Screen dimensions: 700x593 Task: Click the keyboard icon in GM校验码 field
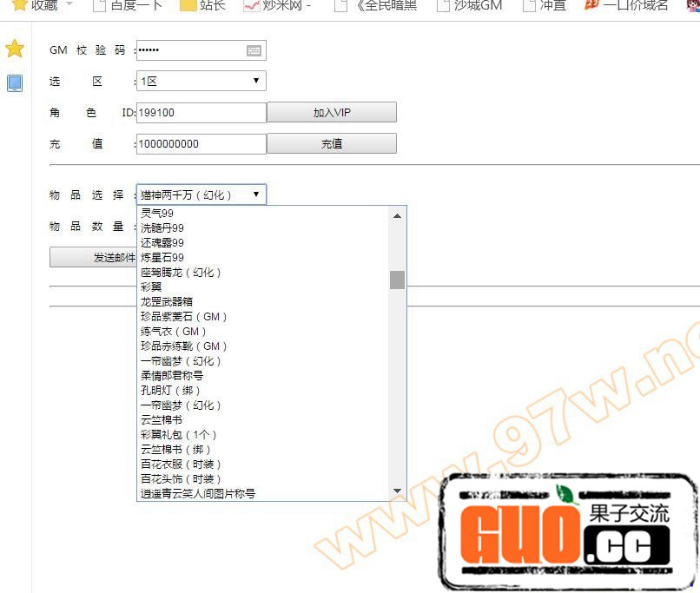tap(254, 50)
